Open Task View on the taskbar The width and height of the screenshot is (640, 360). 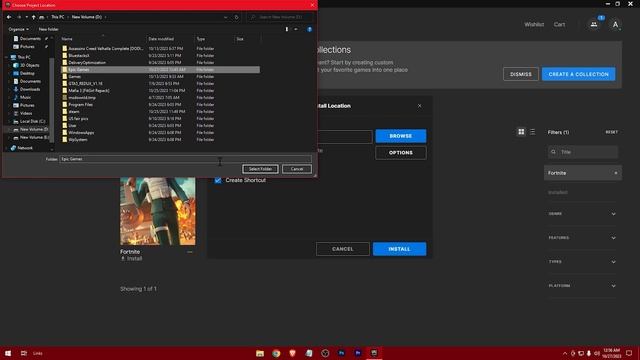[x=24, y=353]
